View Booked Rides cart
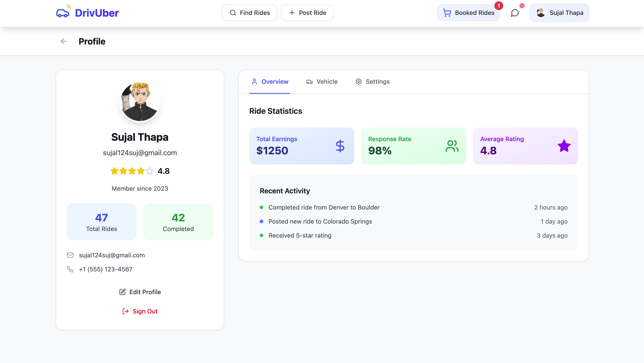 468,13
